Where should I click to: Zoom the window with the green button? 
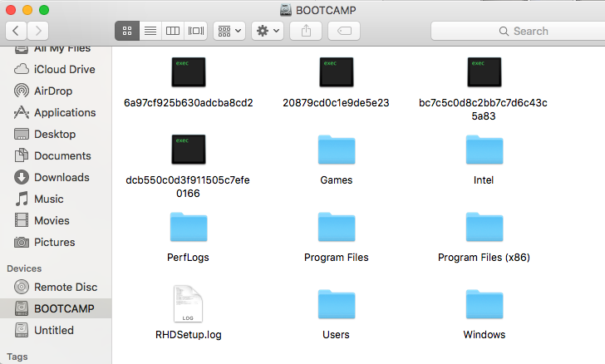(x=44, y=10)
